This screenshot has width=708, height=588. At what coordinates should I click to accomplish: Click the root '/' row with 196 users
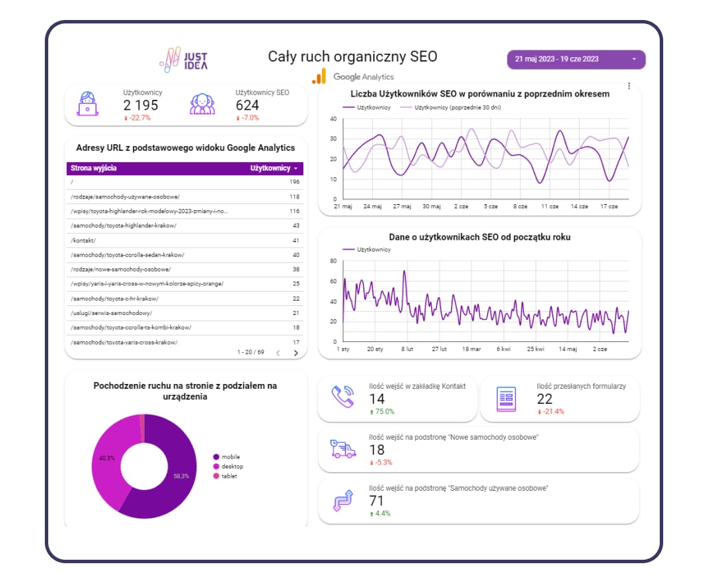coord(185,182)
